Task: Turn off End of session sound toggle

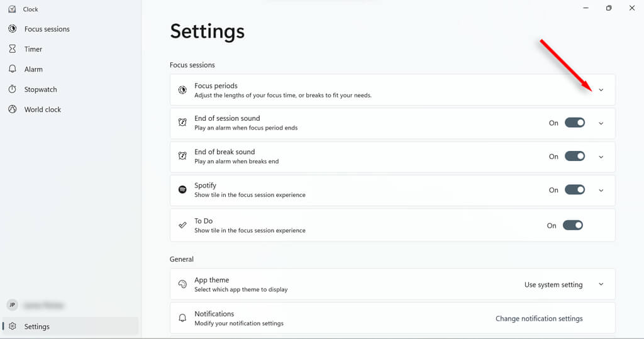Action: pos(575,123)
